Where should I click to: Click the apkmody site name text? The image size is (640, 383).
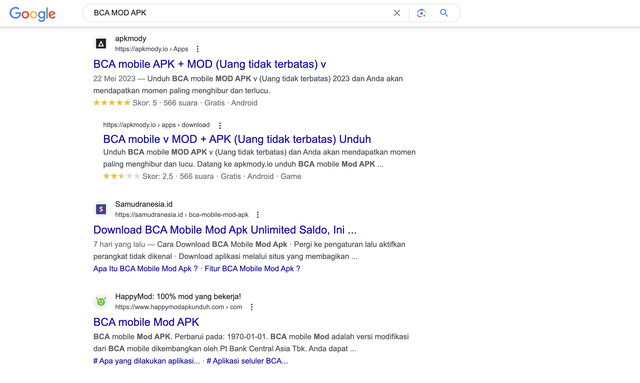pyautogui.click(x=131, y=38)
